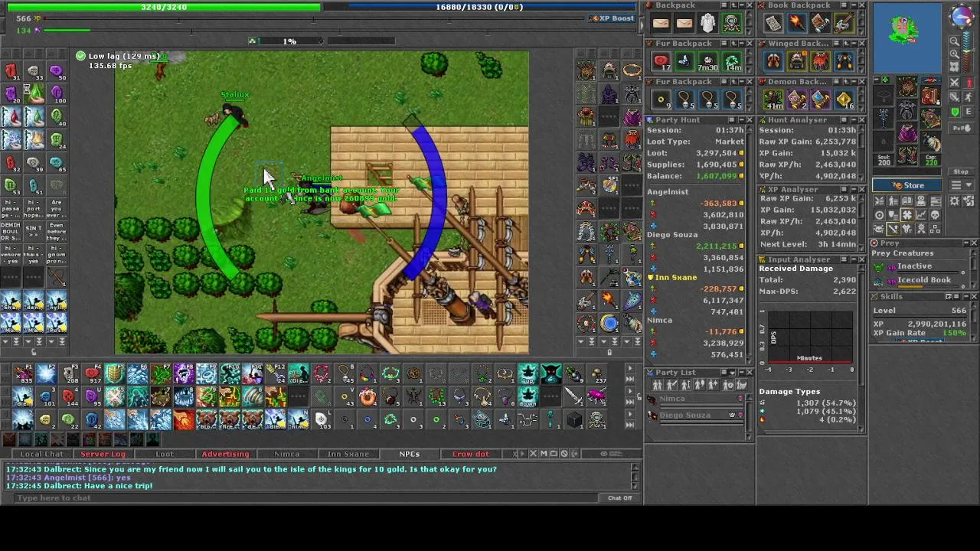Select the white shirt in Backpack
This screenshot has width=980, height=551.
[x=707, y=23]
